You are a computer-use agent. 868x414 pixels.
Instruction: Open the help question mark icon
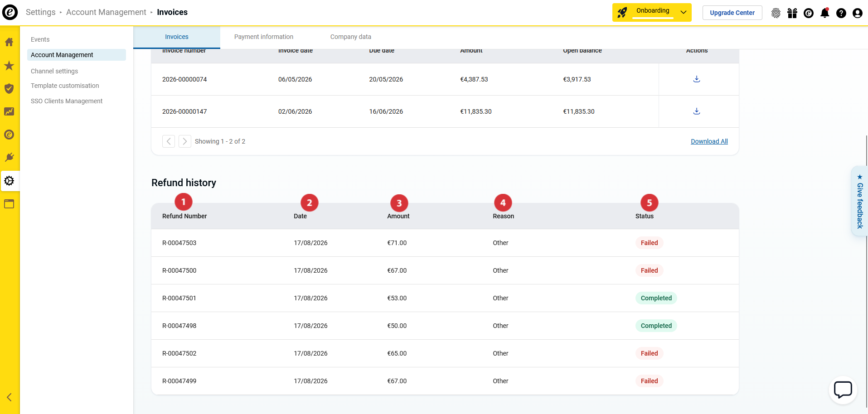click(x=841, y=13)
